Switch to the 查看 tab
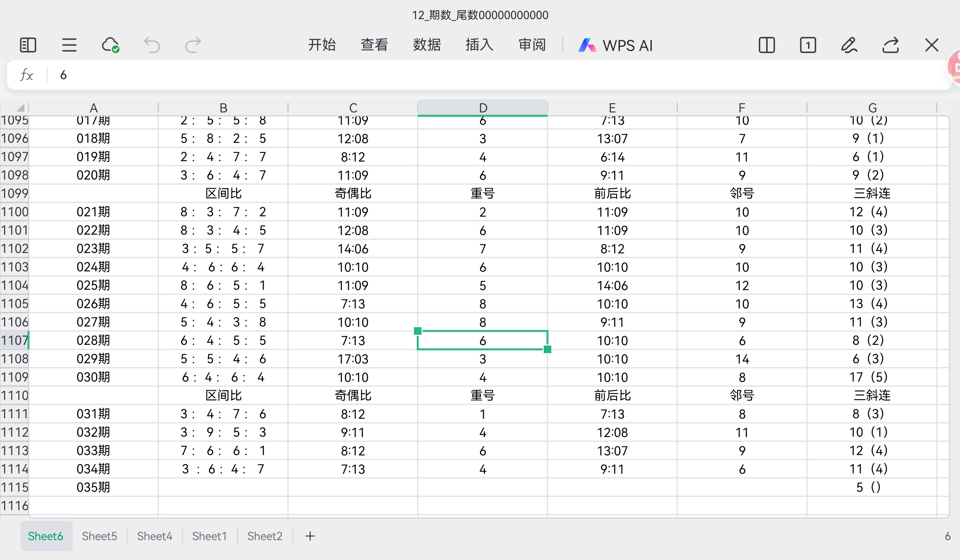Viewport: 960px width, 560px height. pos(374,45)
